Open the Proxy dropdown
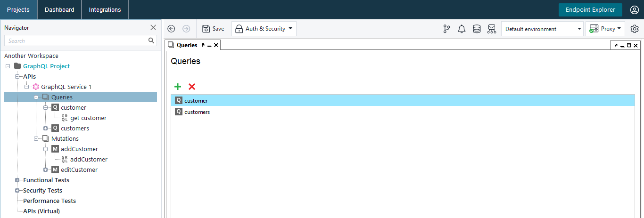This screenshot has width=644, height=218. [x=606, y=29]
